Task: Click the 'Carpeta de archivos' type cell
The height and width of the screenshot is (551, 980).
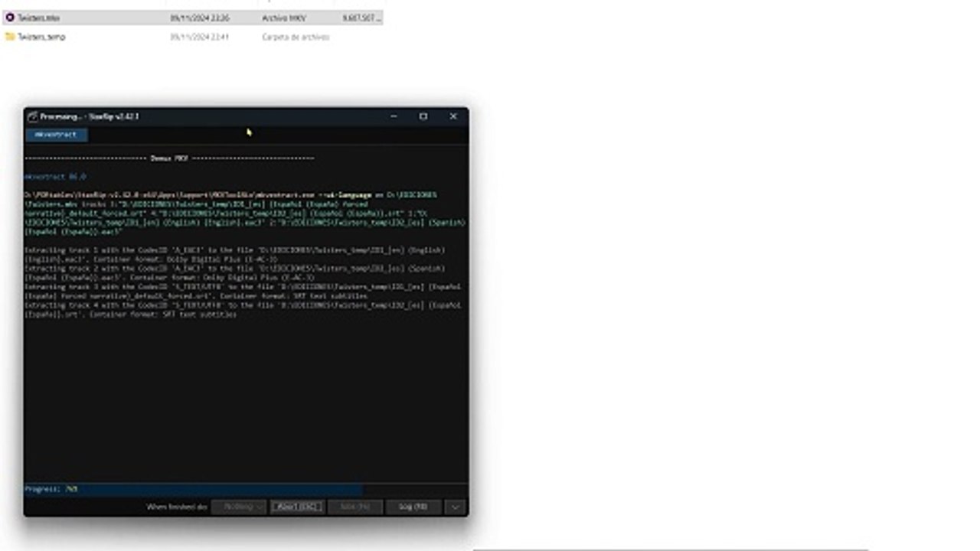Action: pyautogui.click(x=296, y=37)
